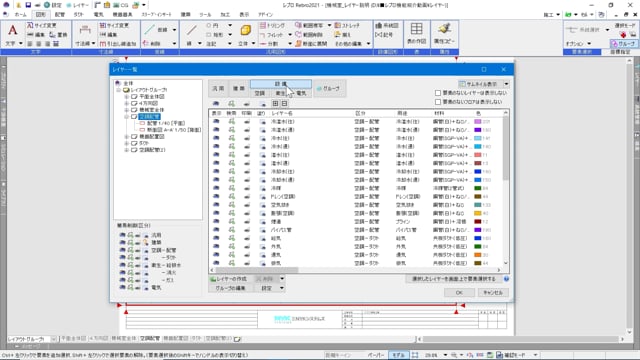Click the レイヤー layer button in quick toolbar
Screen dimensions: 640x360
(77, 5)
